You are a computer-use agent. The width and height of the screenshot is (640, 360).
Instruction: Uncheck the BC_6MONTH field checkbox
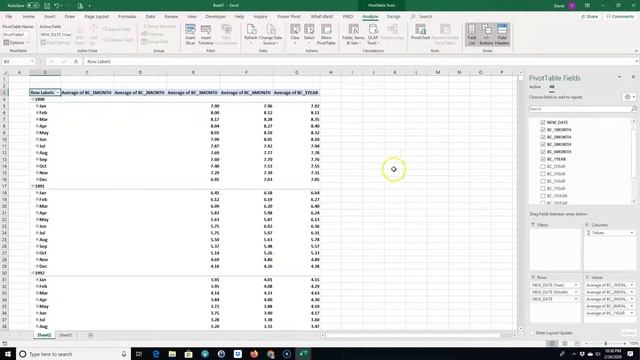[x=542, y=152]
